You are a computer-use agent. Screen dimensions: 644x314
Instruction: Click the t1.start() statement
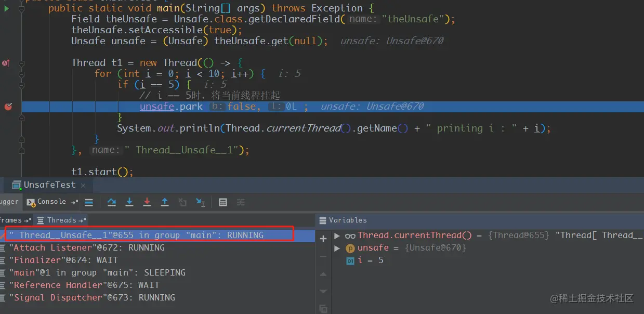tap(102, 172)
